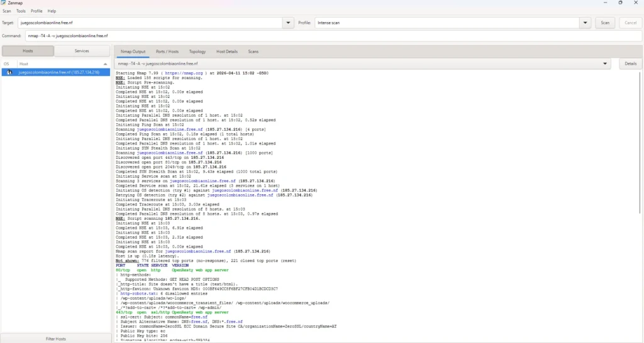The width and height of the screenshot is (644, 343).
Task: Click 'Completed SYN Stealth Scan at 15:02' line
Action: [x=196, y=171]
